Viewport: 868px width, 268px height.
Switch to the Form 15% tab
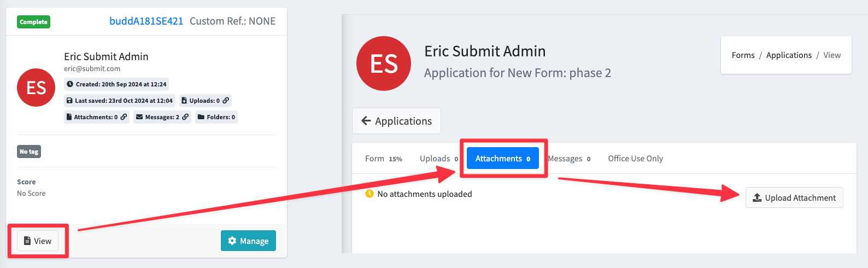[384, 159]
